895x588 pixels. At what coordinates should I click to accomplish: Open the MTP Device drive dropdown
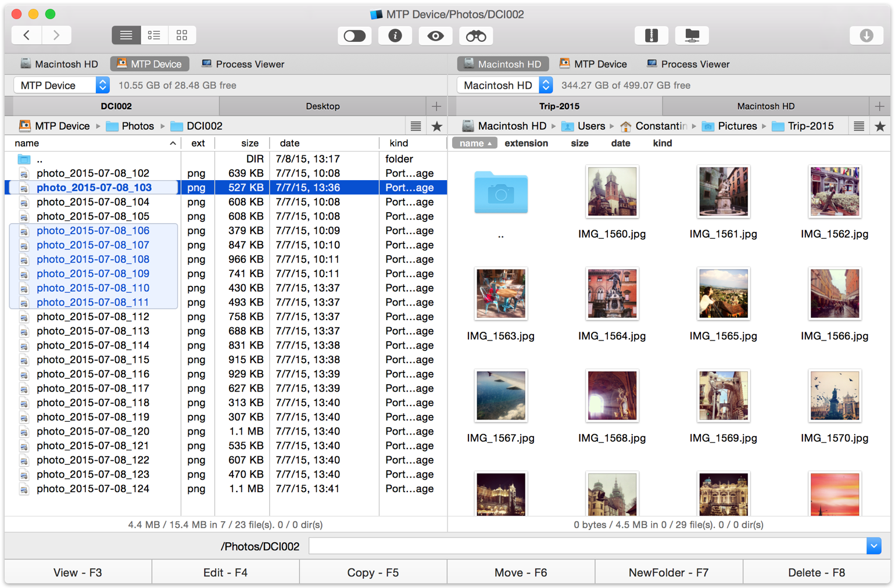tap(62, 85)
